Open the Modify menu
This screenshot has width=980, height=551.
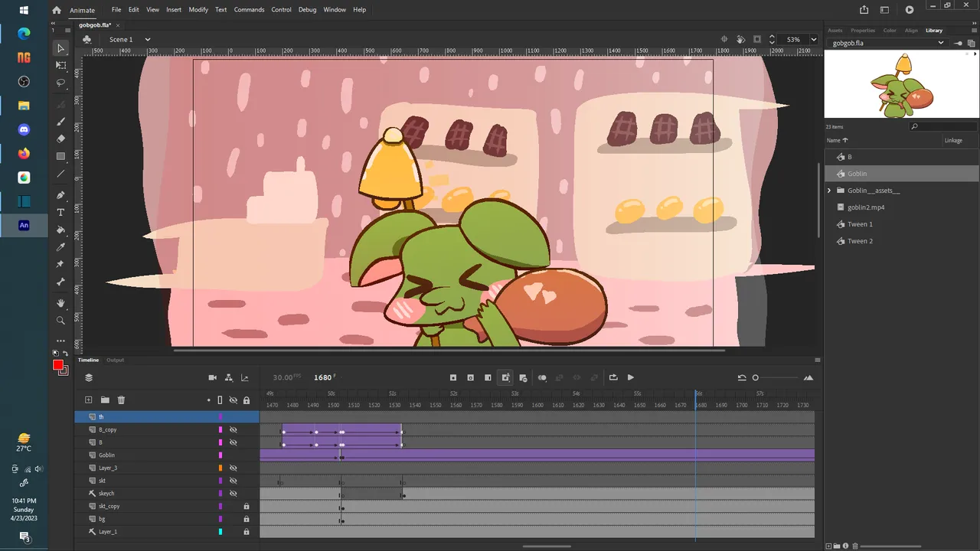pyautogui.click(x=198, y=10)
